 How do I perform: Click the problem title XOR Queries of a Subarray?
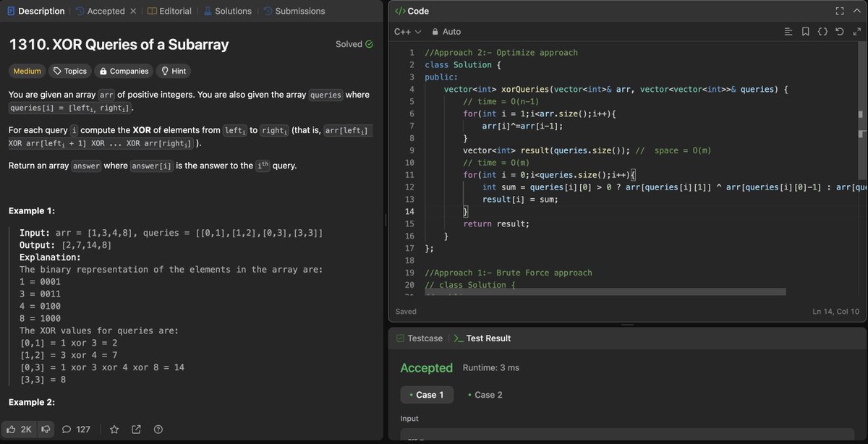click(x=119, y=44)
